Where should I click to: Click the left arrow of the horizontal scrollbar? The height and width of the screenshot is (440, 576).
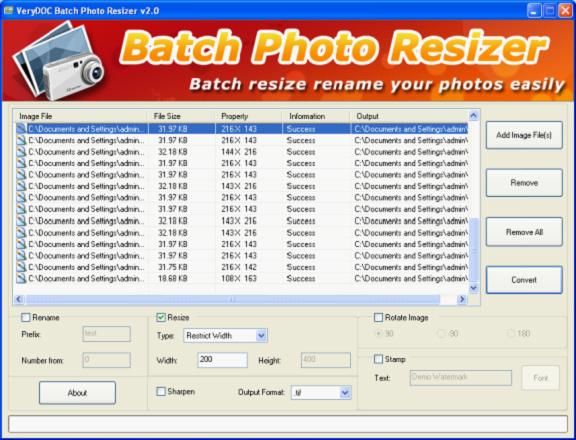(19, 300)
